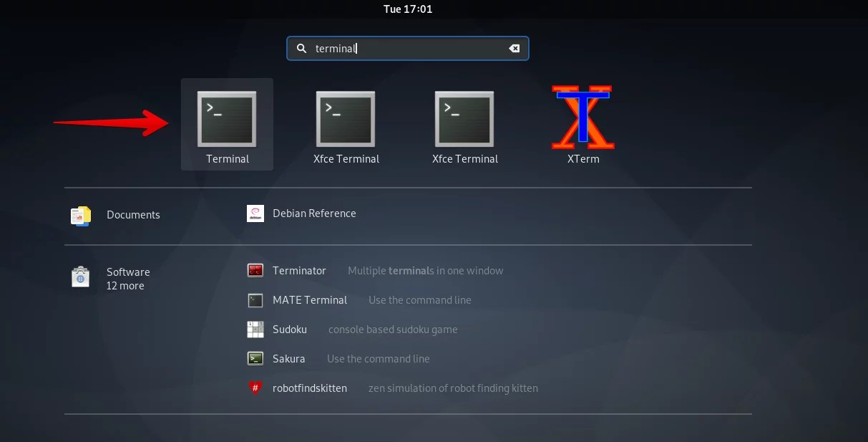The image size is (868, 442).
Task: Open the Software search provider icon
Action: point(81,277)
